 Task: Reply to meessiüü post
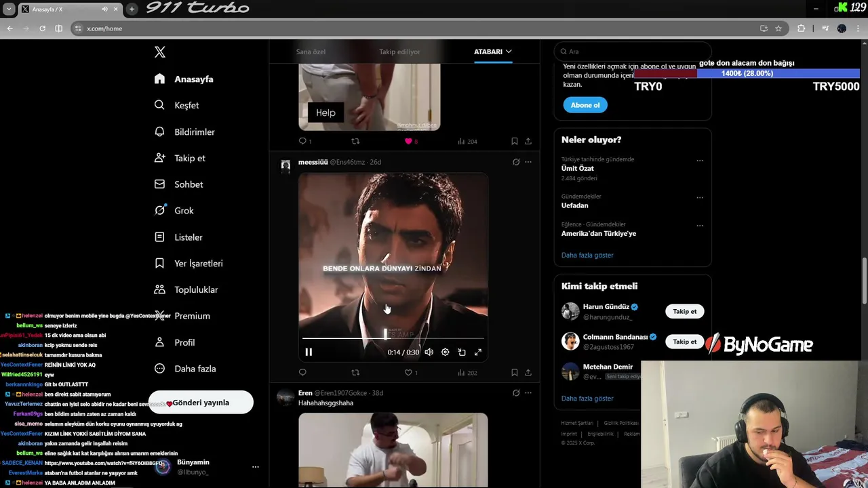click(x=302, y=372)
